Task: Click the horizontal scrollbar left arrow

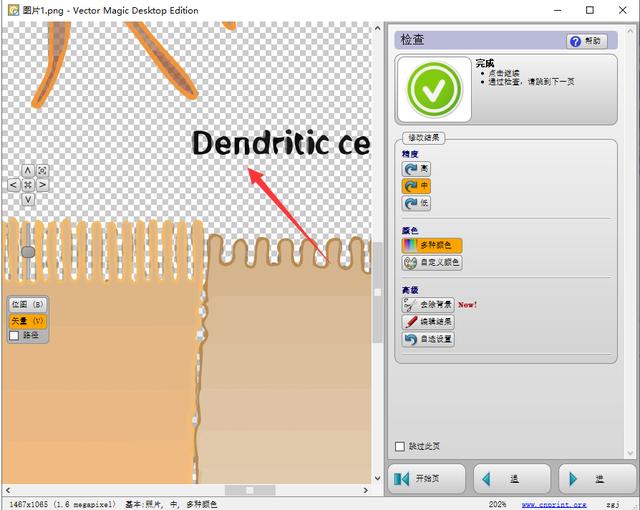Action: pos(8,490)
